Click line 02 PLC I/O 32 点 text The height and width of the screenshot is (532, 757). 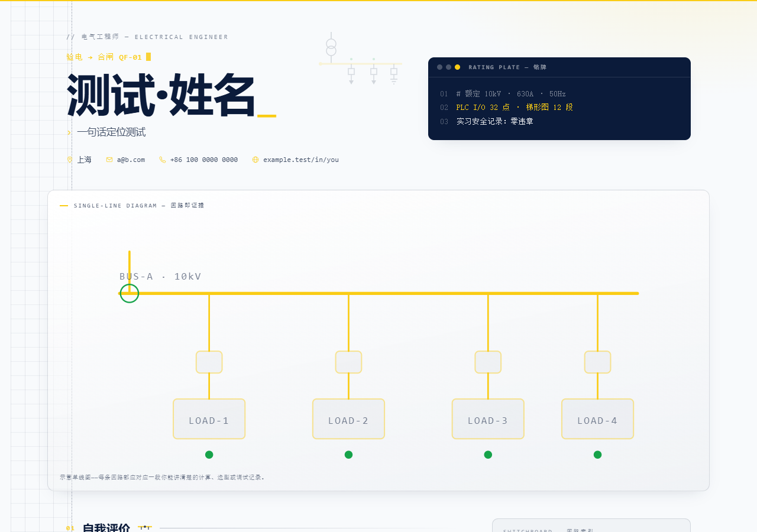(x=515, y=108)
